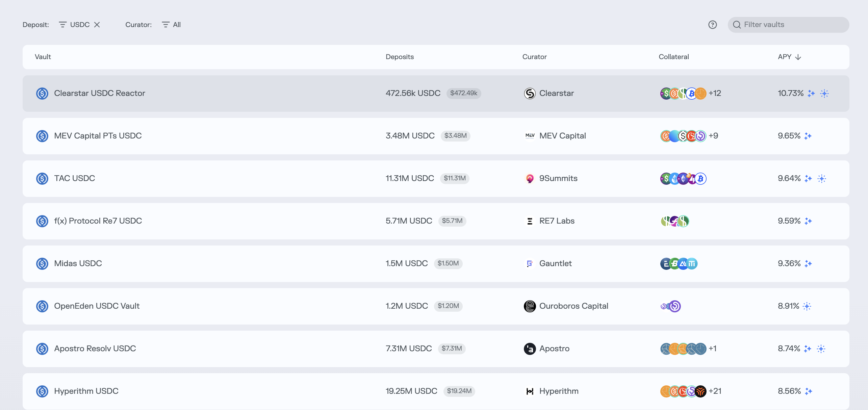Click the 5.71M USDC deposits amount
868x410 pixels.
tap(409, 221)
